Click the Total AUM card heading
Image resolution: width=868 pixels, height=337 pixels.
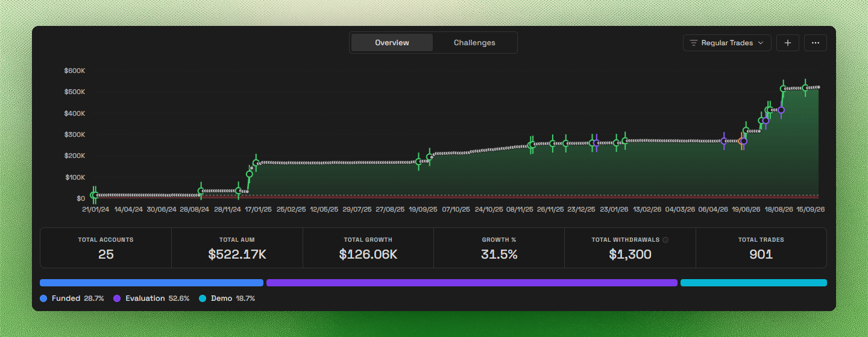[x=237, y=240]
